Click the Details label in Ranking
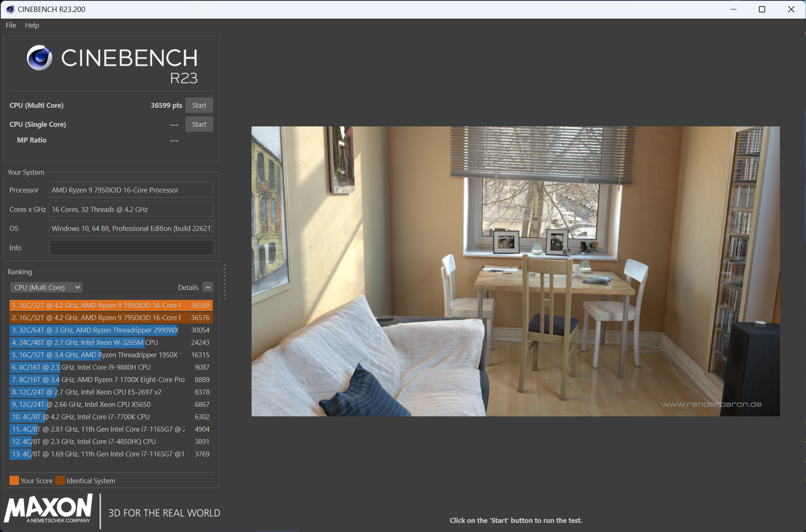Screen dimensions: 806x532 188,287
